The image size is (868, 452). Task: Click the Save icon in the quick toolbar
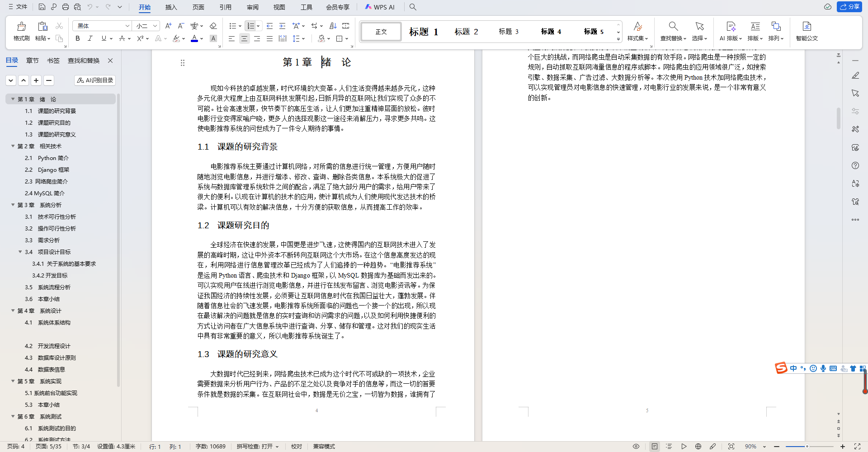tap(42, 7)
